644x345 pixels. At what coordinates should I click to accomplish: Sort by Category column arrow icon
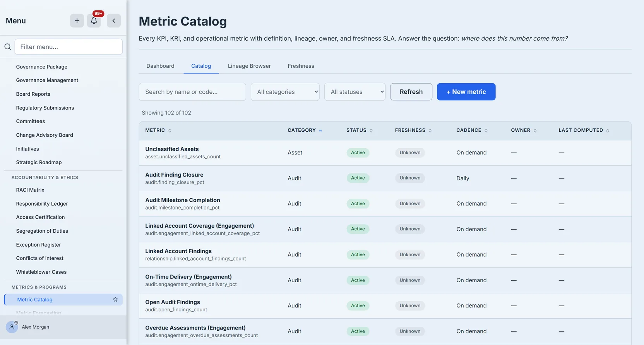(320, 130)
